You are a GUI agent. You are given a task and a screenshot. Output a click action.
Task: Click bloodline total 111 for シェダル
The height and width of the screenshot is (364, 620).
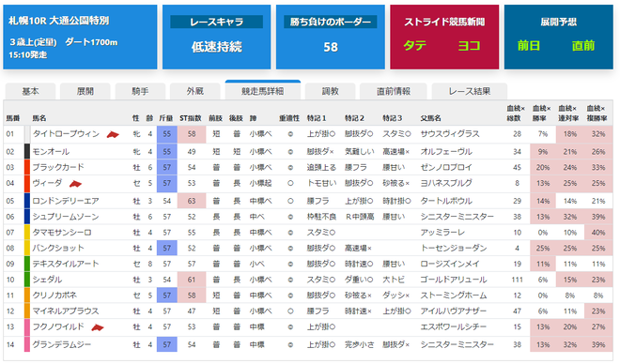tap(517, 280)
